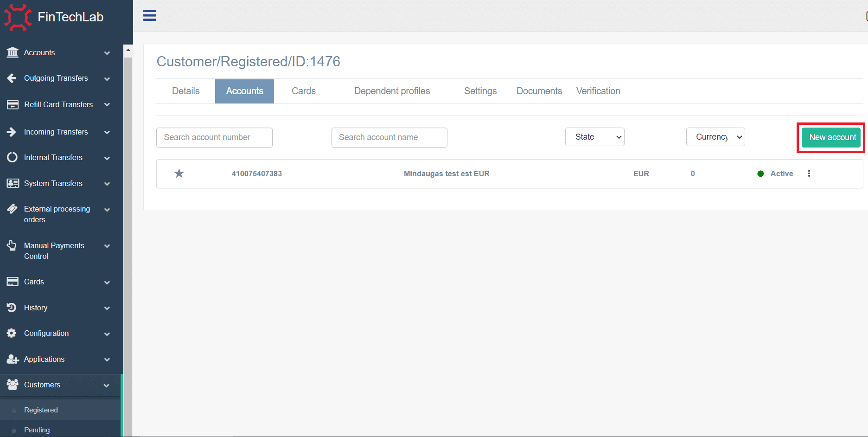868x437 pixels.
Task: Click the Incoming Transfers right arrow icon
Action: (12, 132)
